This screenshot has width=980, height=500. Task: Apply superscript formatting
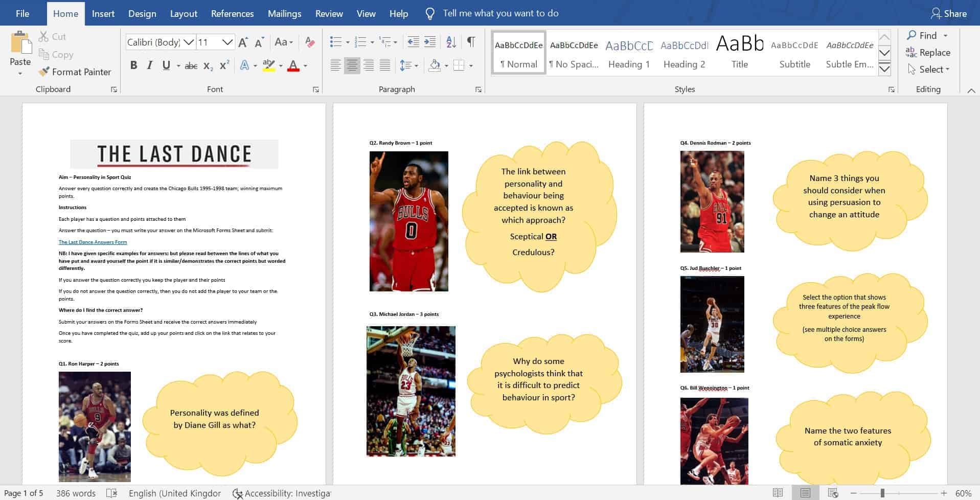(x=224, y=66)
